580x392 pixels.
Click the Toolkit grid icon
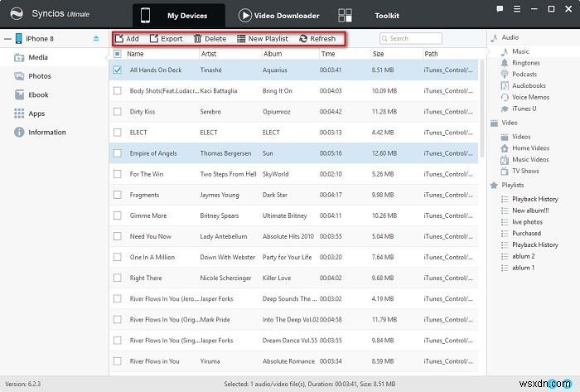[x=345, y=16]
